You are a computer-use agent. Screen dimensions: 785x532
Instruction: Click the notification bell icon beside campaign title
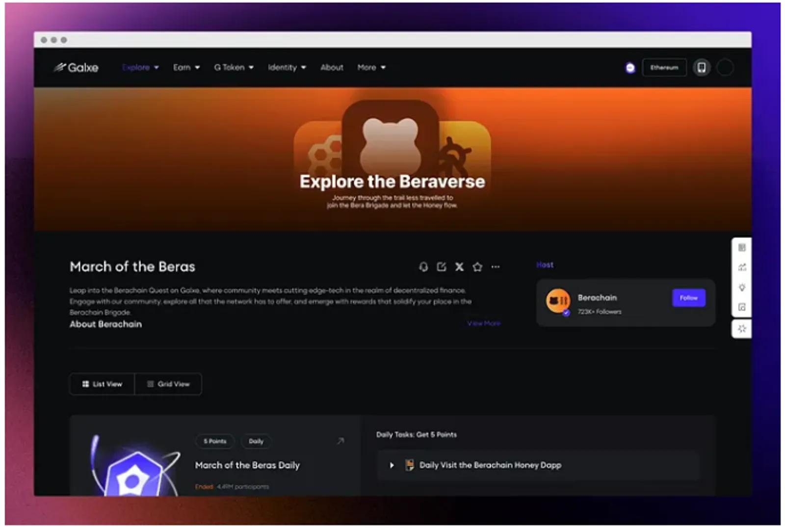pos(423,266)
